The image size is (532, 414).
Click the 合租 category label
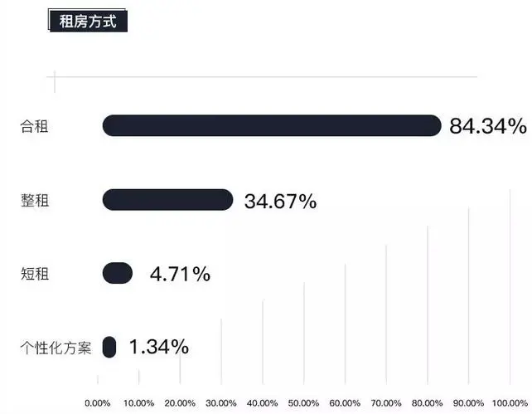(34, 126)
